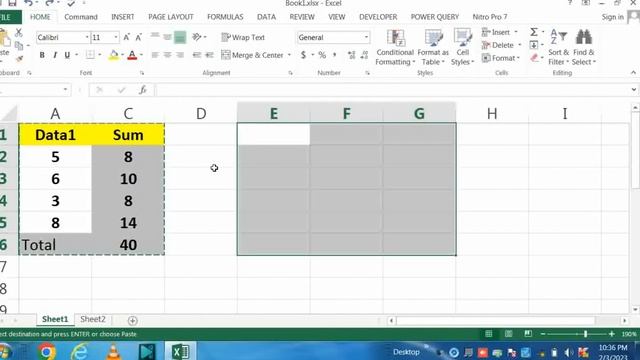This screenshot has width=640, height=360.
Task: Click the Format cells button
Action: click(500, 58)
